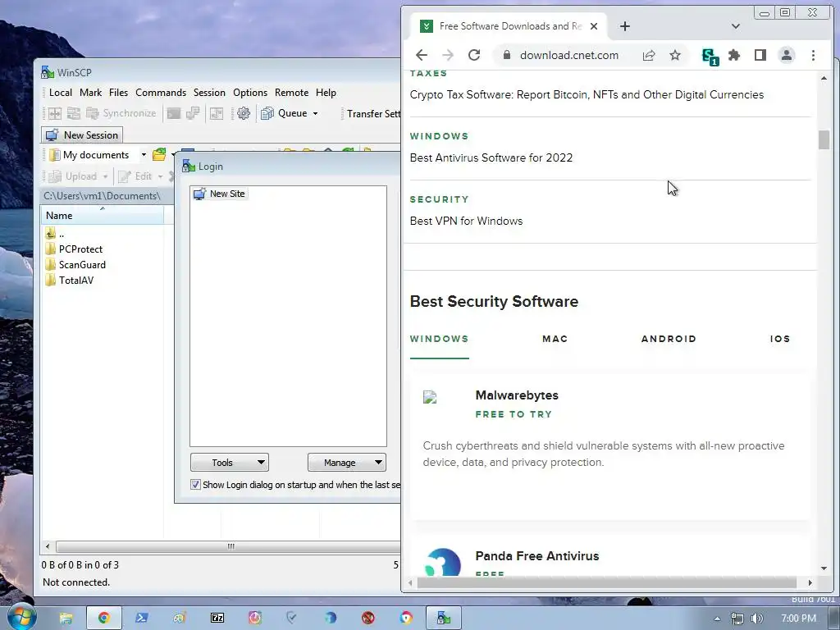Click the Upload button in WinSCP

[73, 176]
